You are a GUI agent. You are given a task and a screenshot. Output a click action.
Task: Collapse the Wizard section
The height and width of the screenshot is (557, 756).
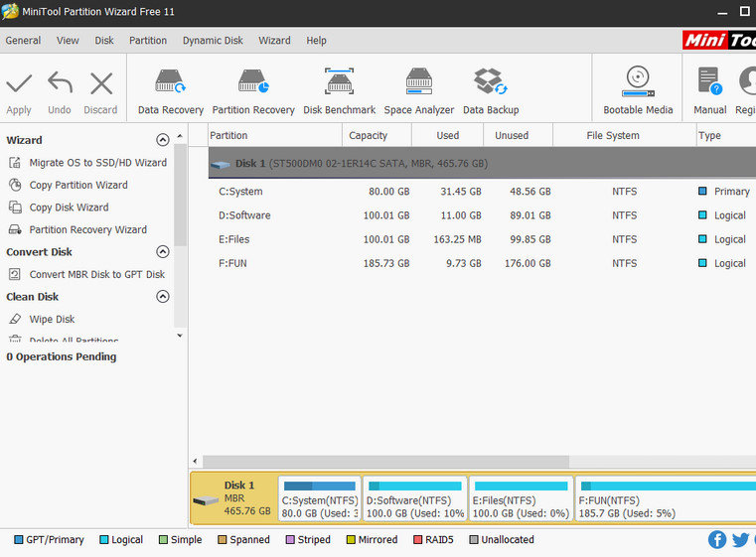(x=163, y=140)
